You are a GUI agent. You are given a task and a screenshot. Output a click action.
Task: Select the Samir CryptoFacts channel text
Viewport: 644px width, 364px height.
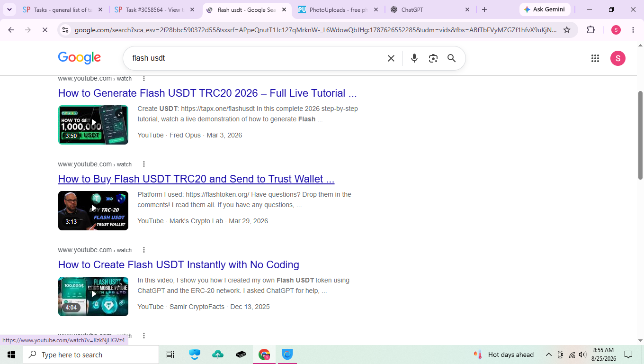pyautogui.click(x=197, y=307)
